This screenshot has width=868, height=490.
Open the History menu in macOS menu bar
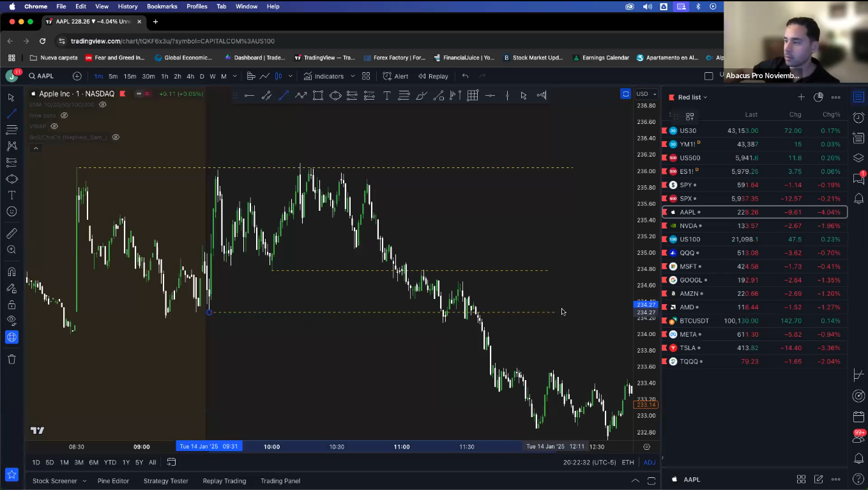point(128,6)
